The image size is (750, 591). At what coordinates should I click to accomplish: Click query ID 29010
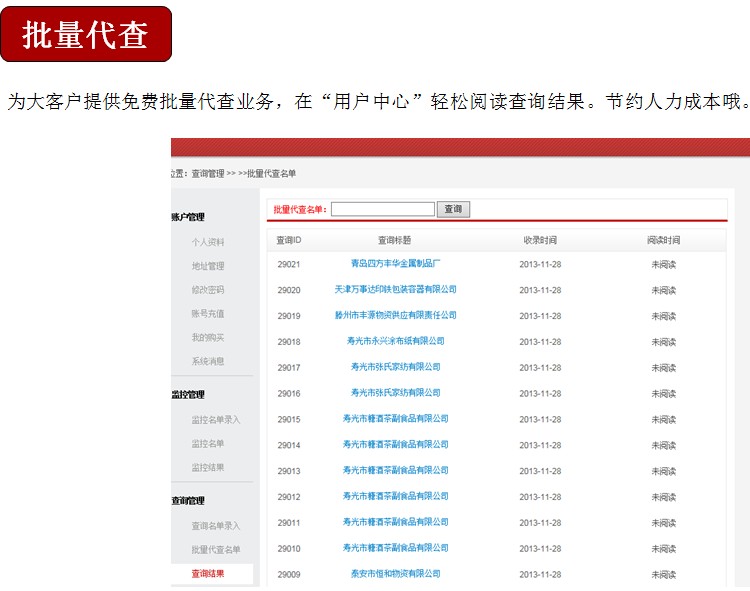[x=289, y=548]
